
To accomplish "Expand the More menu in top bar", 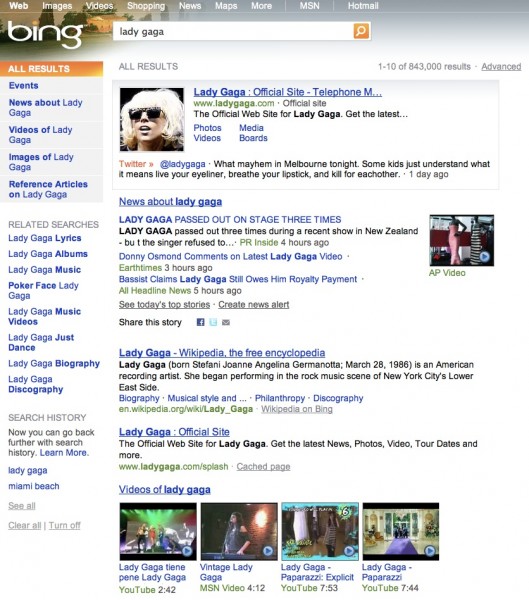I will (x=261, y=6).
